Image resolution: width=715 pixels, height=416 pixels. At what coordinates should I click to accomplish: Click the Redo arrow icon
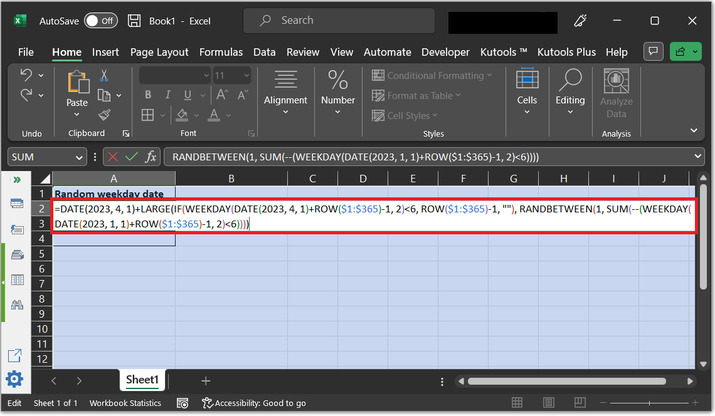(26, 95)
